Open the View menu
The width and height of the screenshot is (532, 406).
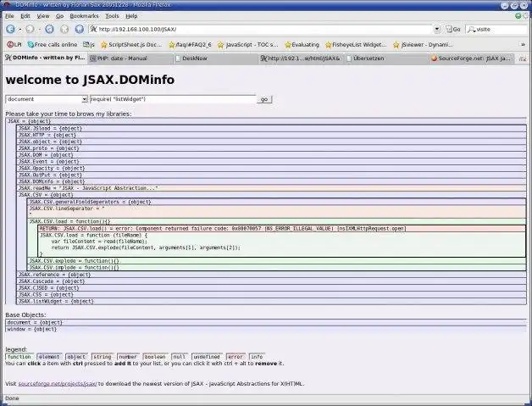tap(43, 16)
